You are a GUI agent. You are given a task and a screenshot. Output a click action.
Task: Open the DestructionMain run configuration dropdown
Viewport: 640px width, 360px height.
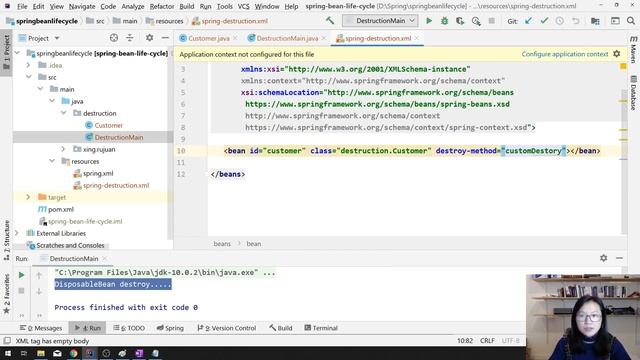click(x=380, y=20)
